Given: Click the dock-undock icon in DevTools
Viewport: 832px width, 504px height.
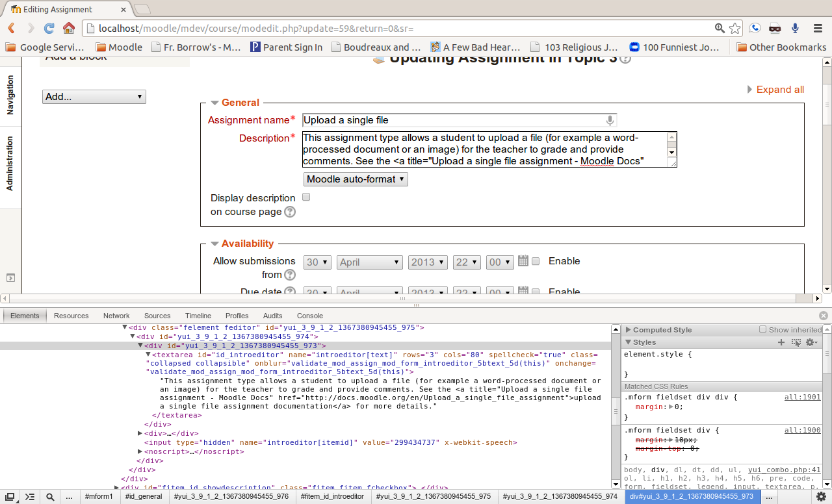Looking at the screenshot, I should tap(10, 497).
